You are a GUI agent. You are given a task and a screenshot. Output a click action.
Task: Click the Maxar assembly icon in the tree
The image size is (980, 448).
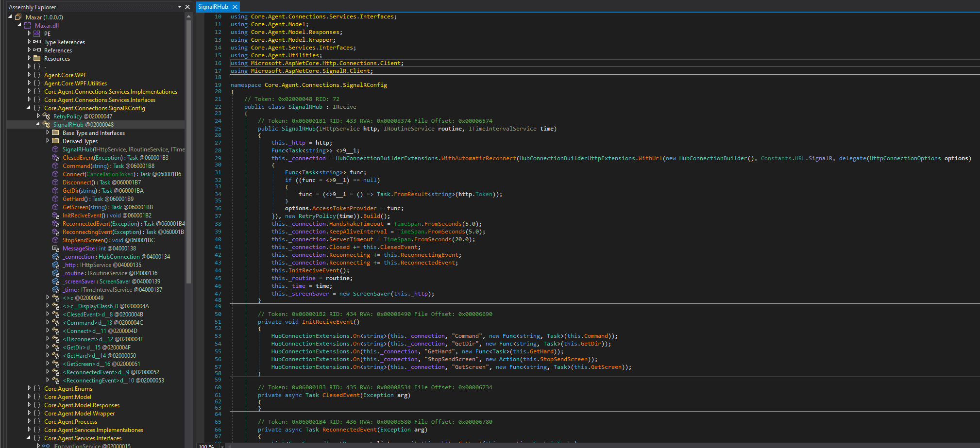coord(18,17)
